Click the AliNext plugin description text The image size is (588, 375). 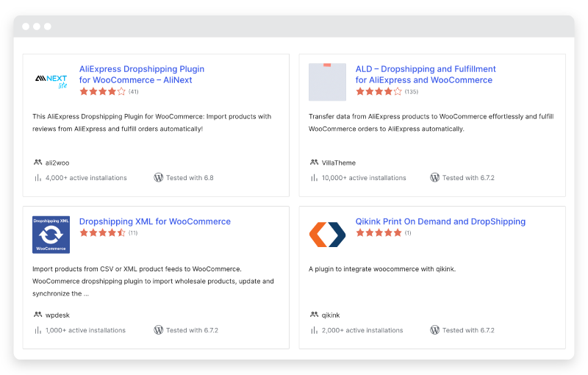pyautogui.click(x=152, y=123)
